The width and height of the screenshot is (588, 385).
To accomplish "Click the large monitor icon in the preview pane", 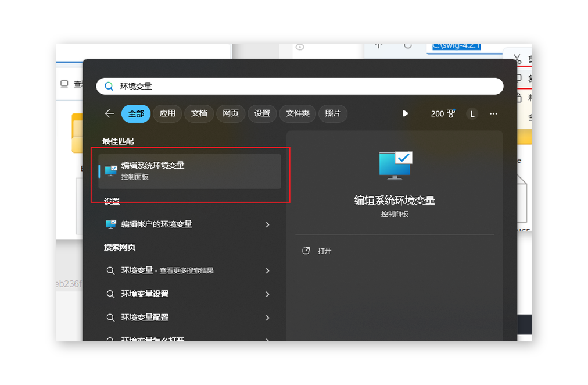I will 395,165.
